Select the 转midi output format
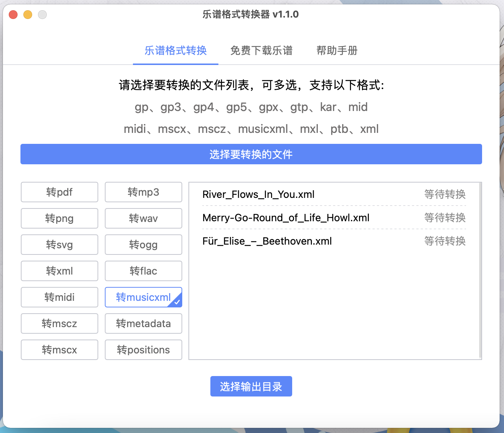 [59, 297]
